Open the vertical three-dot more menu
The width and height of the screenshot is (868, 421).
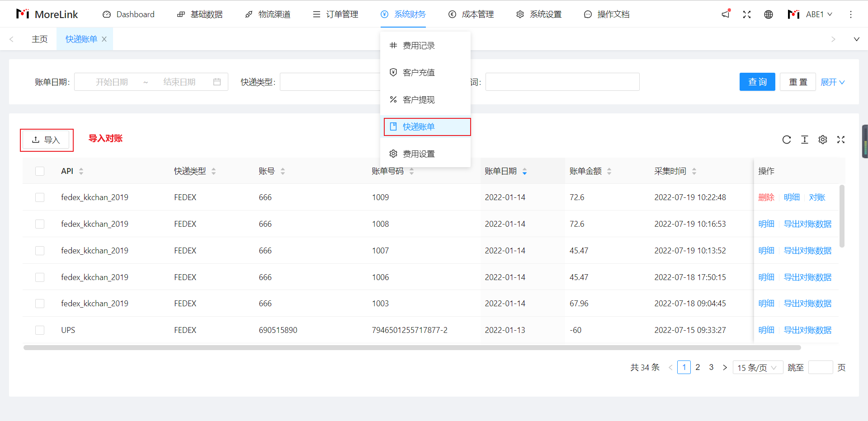click(x=851, y=14)
